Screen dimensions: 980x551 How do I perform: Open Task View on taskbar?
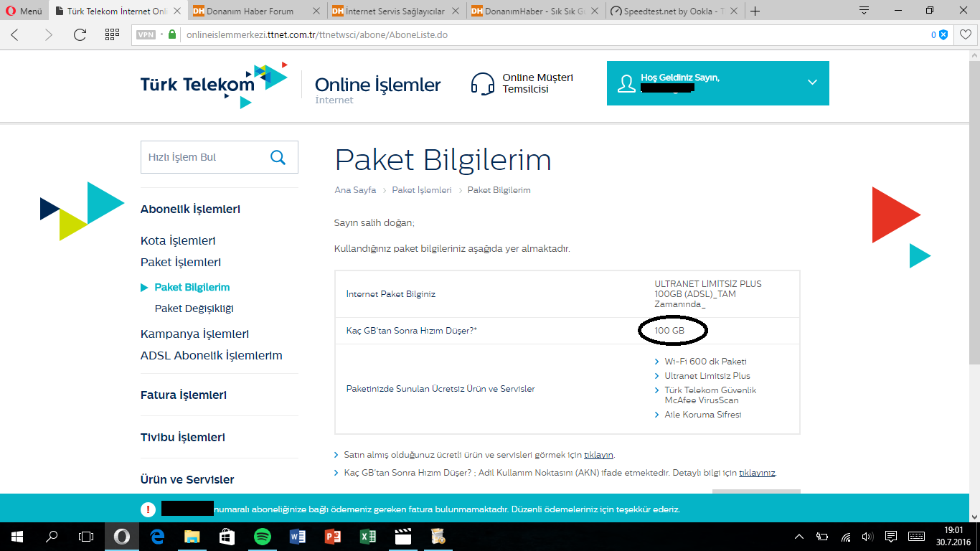coord(86,536)
